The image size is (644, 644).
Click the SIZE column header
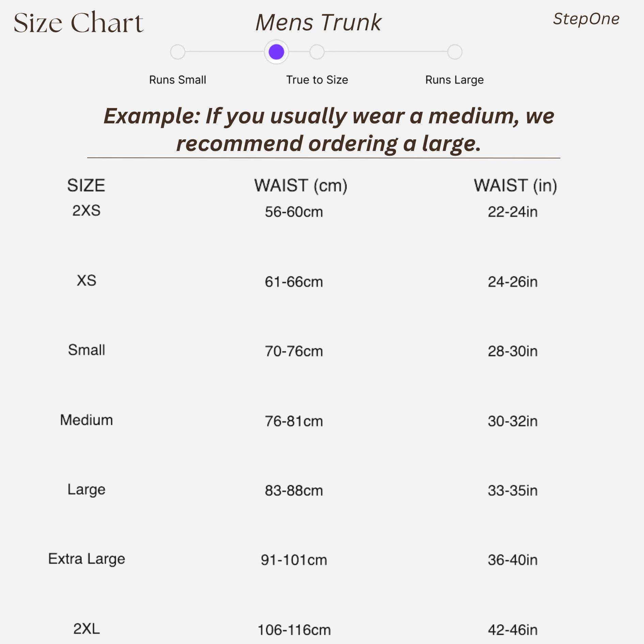click(86, 186)
